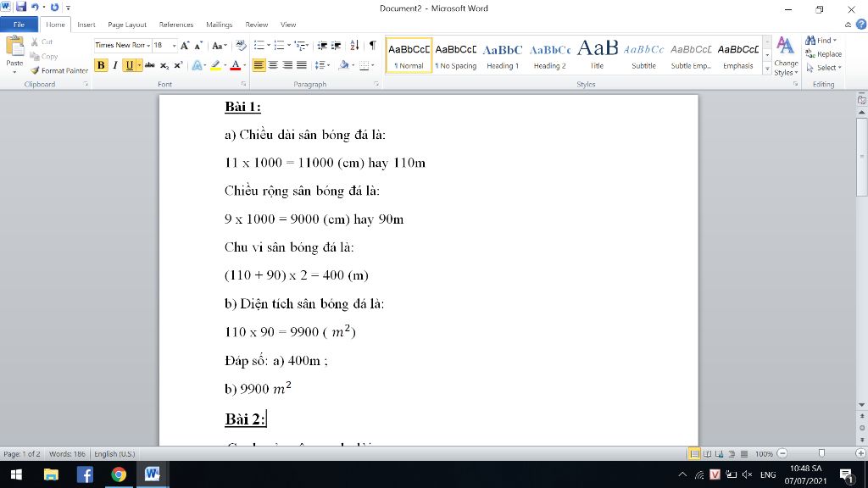This screenshot has width=868, height=488.
Task: Align text left
Action: tap(259, 65)
